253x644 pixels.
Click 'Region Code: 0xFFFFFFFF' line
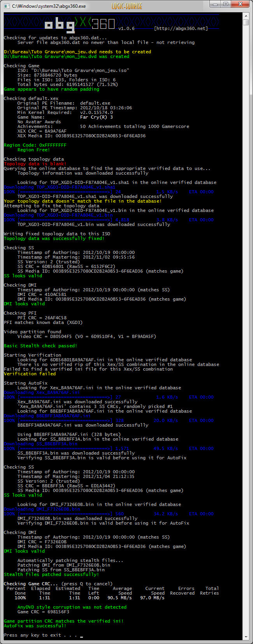point(35,145)
